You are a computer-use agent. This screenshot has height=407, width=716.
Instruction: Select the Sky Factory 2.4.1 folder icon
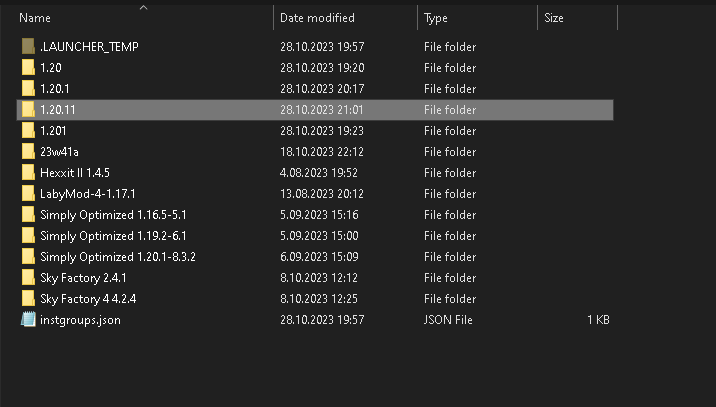pyautogui.click(x=28, y=278)
